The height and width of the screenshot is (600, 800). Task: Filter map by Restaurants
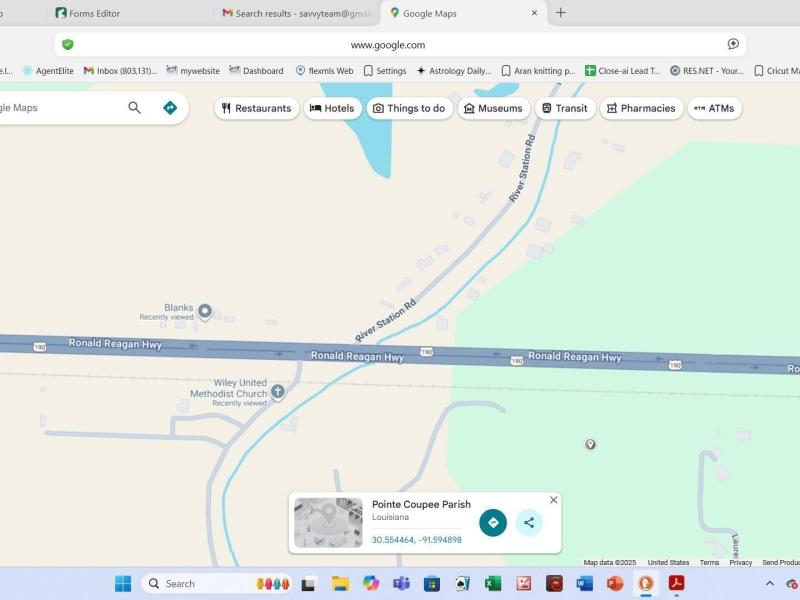[x=257, y=108]
